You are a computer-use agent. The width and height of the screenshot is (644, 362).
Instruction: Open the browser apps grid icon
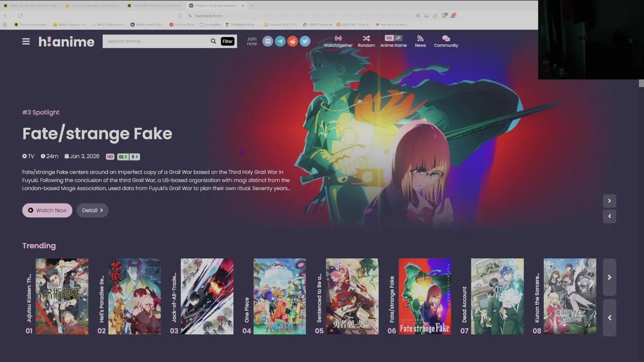(x=5, y=24)
